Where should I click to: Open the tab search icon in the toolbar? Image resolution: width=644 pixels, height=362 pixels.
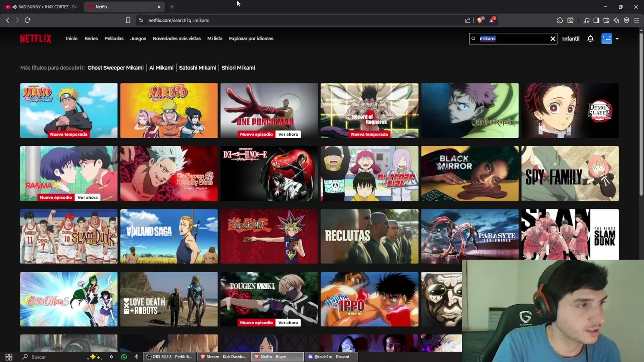pyautogui.click(x=570, y=20)
